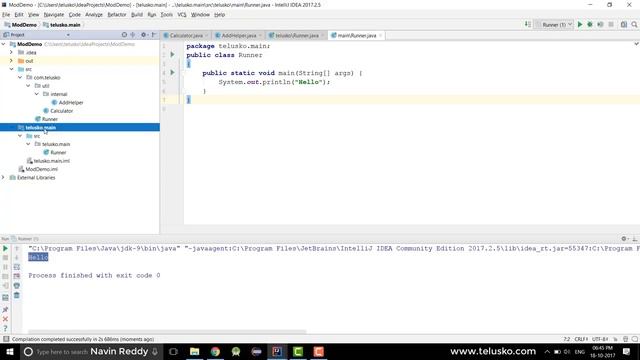Switch to Calculator.java editor tab
The width and height of the screenshot is (640, 360).
pyautogui.click(x=186, y=36)
